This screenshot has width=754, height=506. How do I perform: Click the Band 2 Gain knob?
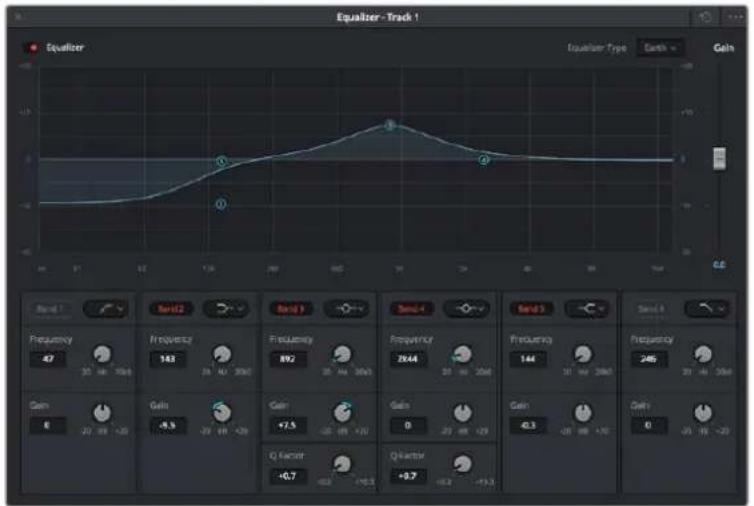pos(222,413)
